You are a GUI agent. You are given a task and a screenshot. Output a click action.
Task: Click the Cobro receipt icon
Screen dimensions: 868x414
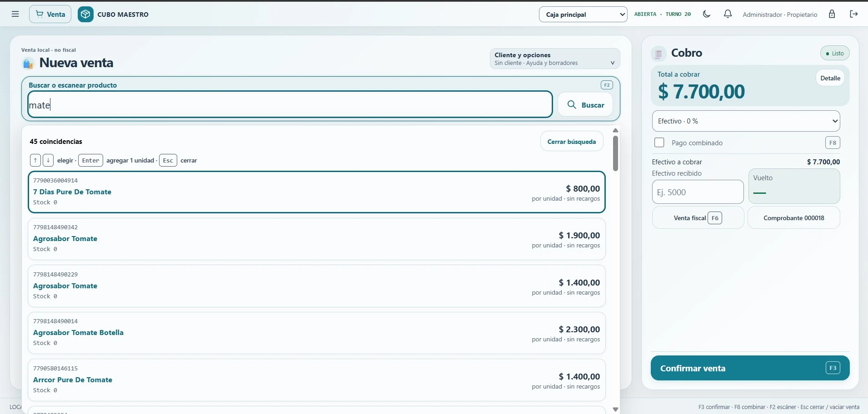tap(658, 54)
